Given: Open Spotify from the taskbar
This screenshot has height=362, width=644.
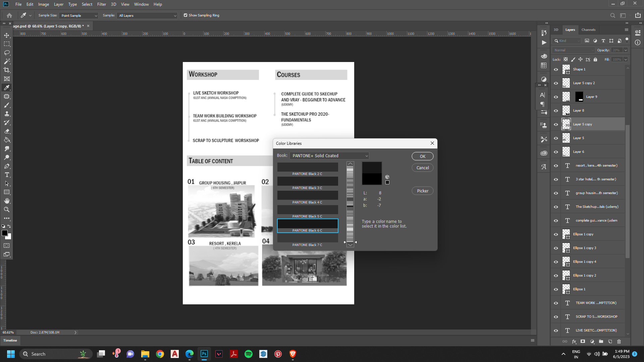Looking at the screenshot, I should click(x=248, y=354).
